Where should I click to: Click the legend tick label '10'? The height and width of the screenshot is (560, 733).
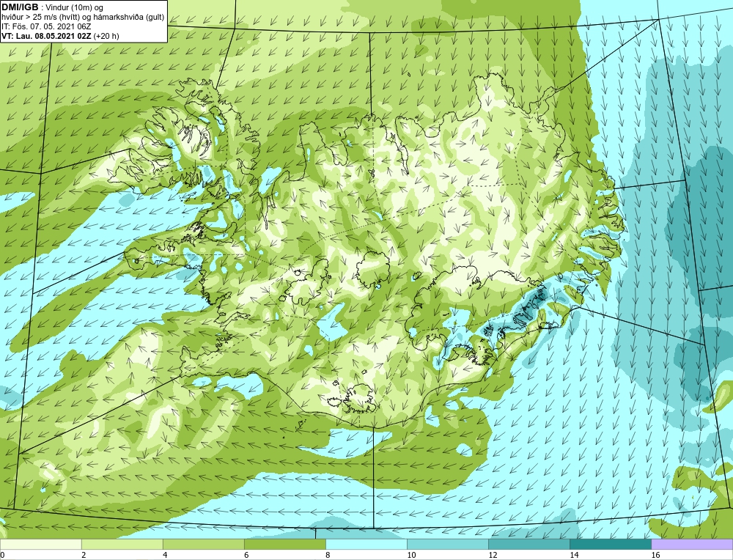(x=411, y=555)
